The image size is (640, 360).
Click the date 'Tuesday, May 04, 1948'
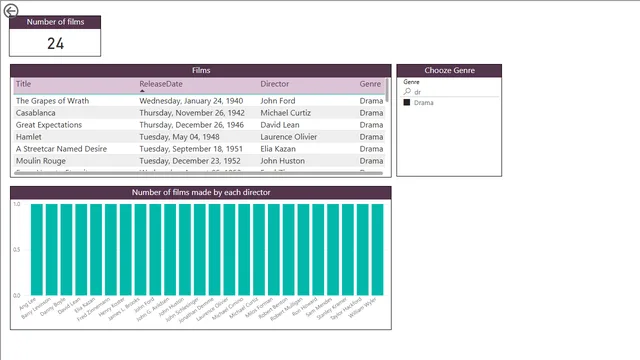[179, 137]
